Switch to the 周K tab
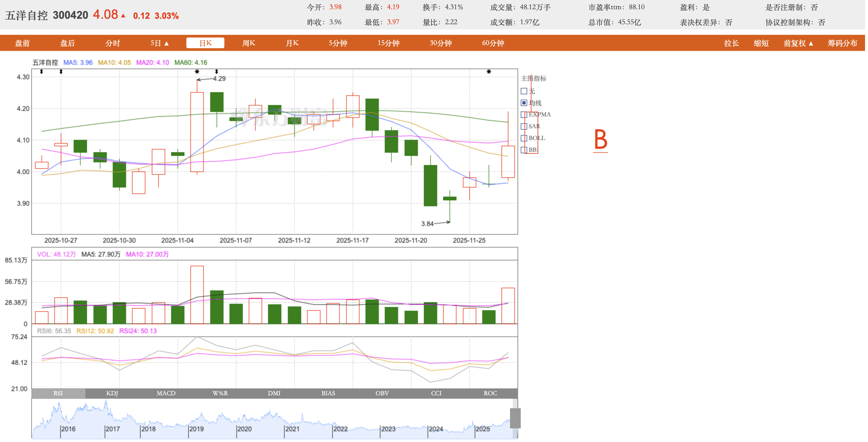The image size is (868, 442). 249,43
